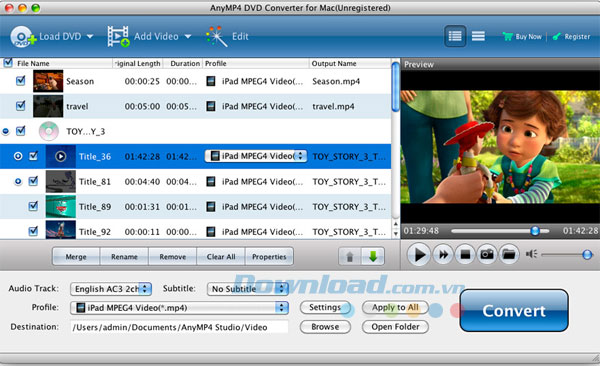Open the snapshot folder icon
This screenshot has height=366, width=600.
pos(509,255)
